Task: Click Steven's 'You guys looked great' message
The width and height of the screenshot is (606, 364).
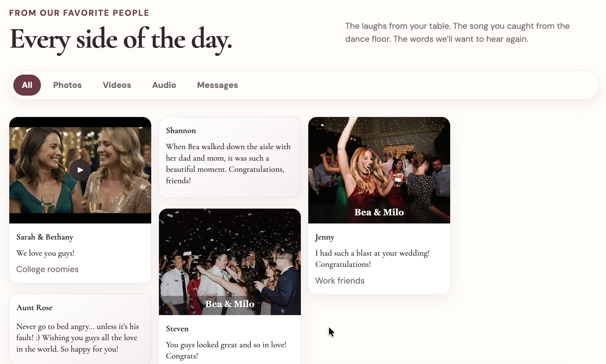Action: 226,350
